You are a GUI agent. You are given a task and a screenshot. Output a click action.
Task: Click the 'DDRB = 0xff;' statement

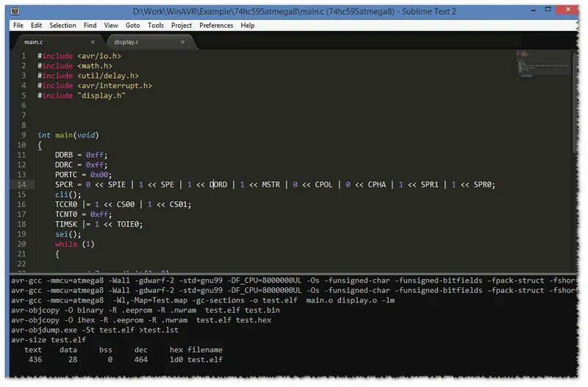point(81,155)
